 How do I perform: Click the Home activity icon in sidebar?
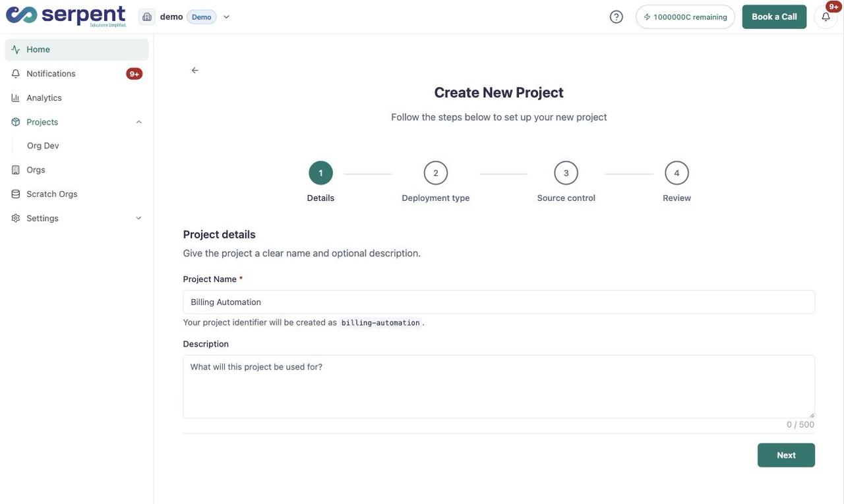pos(16,49)
